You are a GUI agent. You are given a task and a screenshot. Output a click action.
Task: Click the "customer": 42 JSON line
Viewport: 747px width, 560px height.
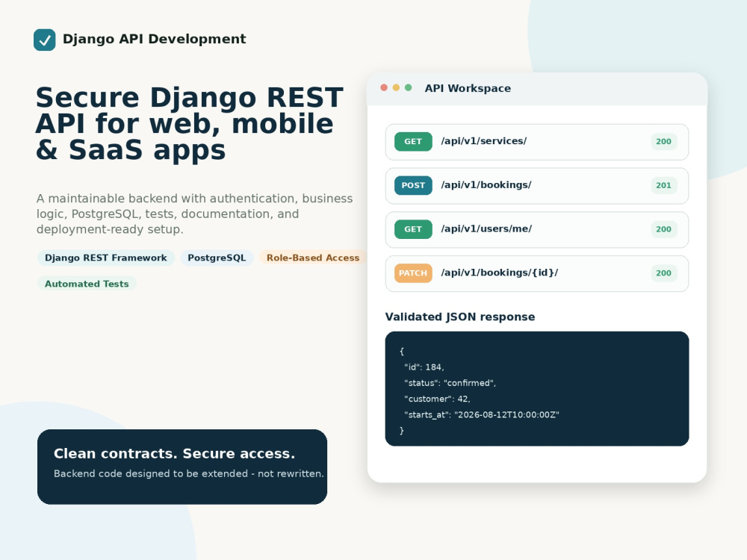(437, 399)
